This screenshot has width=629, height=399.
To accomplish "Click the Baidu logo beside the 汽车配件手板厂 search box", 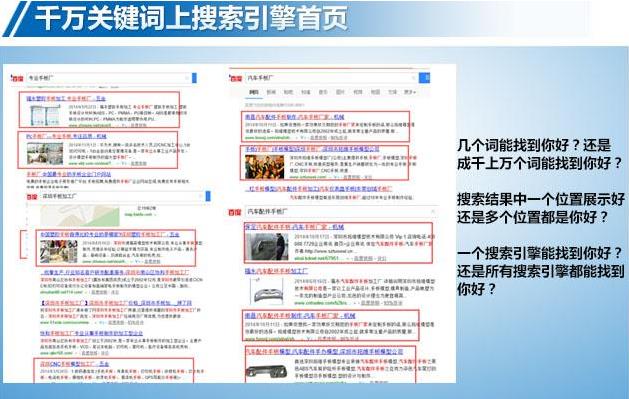I will (235, 212).
